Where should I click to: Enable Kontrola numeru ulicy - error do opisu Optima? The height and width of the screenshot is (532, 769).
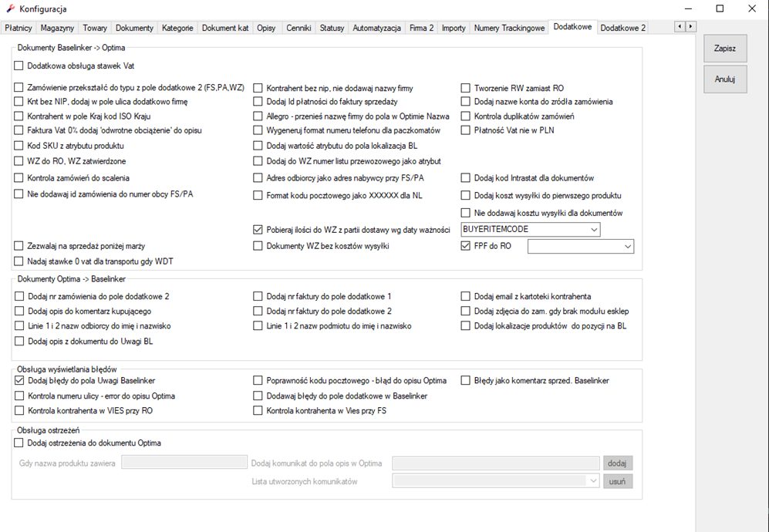pos(19,396)
